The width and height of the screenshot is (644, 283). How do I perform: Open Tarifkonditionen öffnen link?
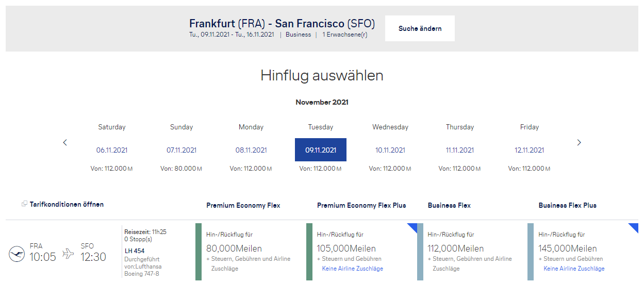pos(67,204)
